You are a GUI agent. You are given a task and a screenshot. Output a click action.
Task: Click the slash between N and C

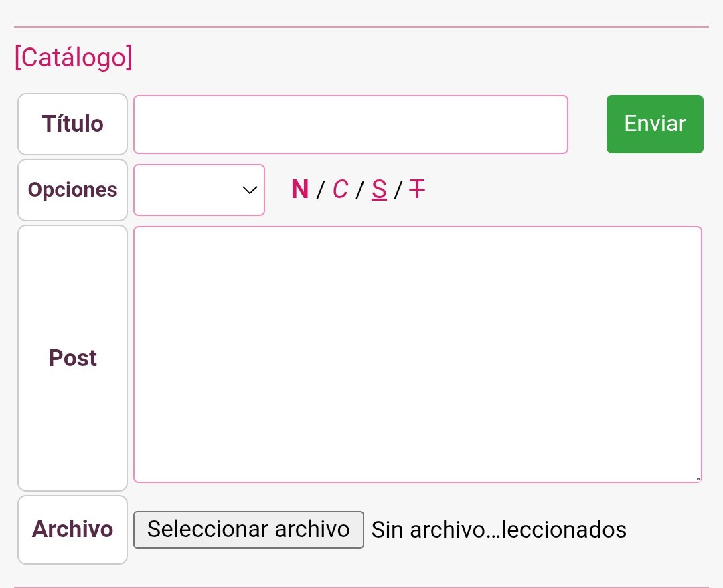point(319,191)
